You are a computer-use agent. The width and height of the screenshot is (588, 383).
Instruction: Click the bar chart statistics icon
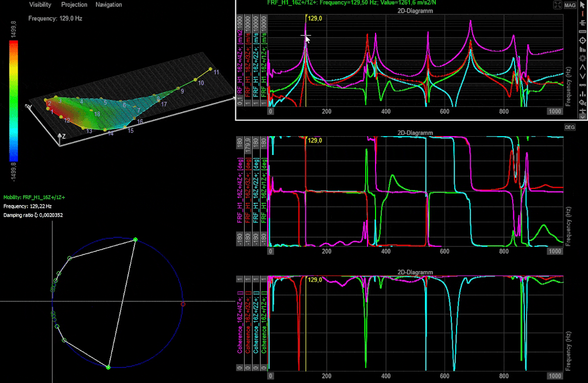(x=582, y=94)
